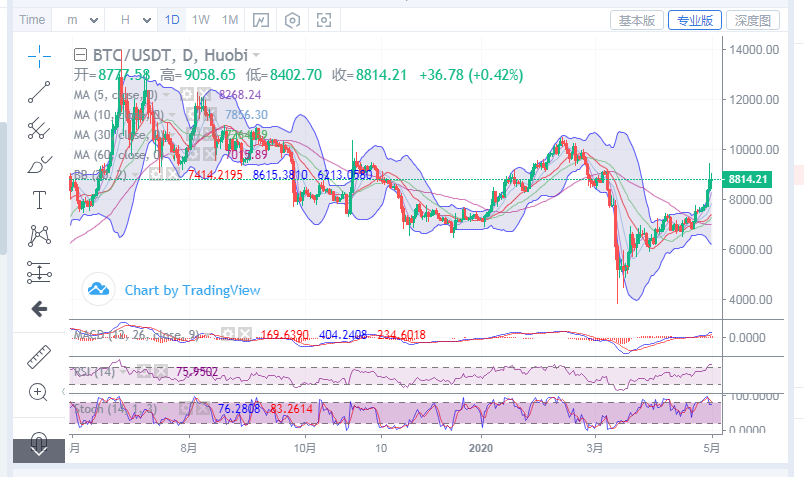Select the measure ruler tool
The width and height of the screenshot is (804, 477).
tap(39, 355)
